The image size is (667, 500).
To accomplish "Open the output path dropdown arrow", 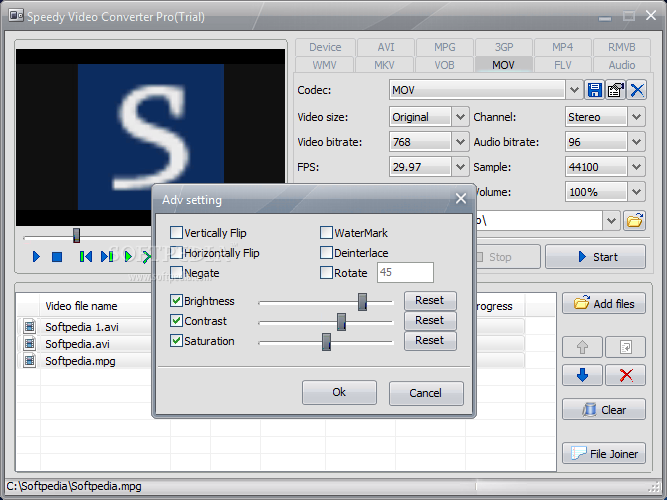I will (611, 220).
